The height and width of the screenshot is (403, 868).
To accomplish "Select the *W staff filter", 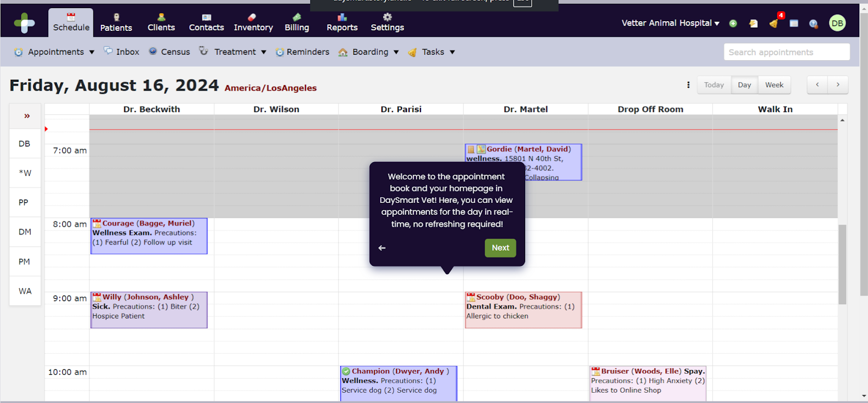I will pos(25,173).
